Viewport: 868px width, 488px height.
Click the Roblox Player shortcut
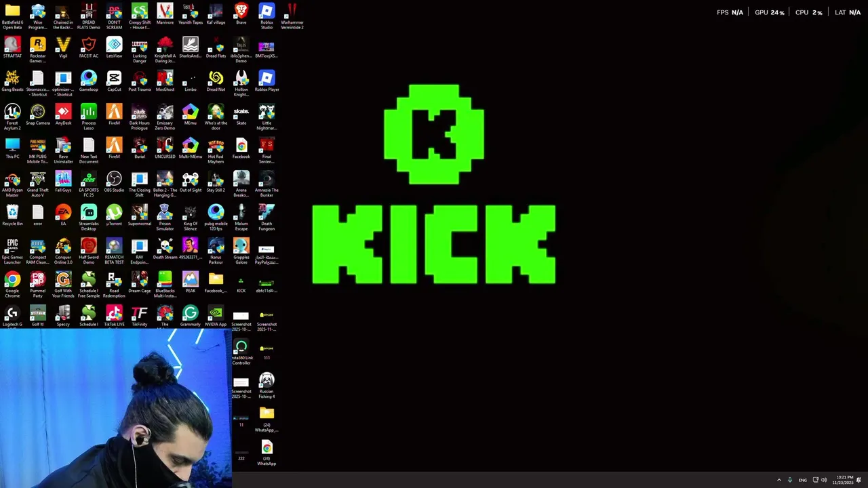pos(267,81)
